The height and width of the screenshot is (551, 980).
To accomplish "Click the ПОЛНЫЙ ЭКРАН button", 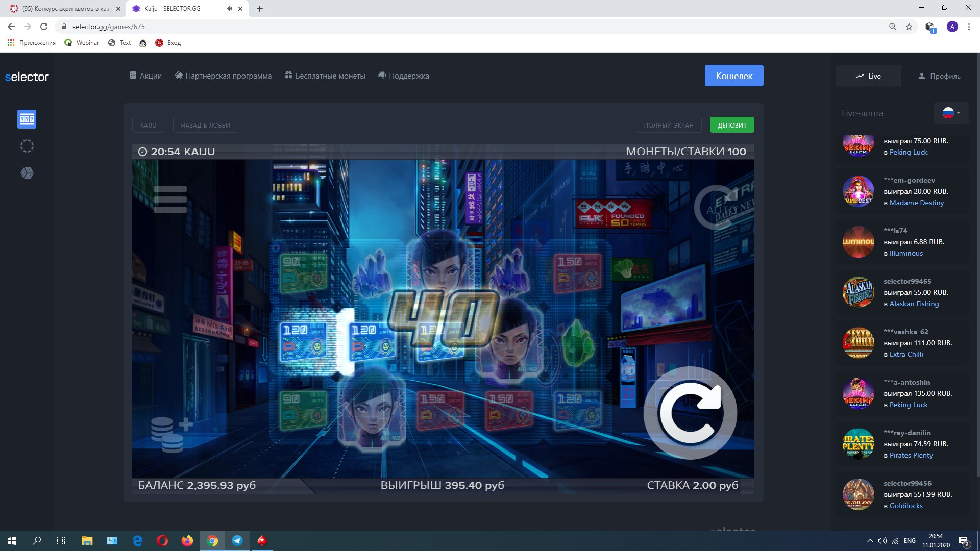I will (668, 125).
